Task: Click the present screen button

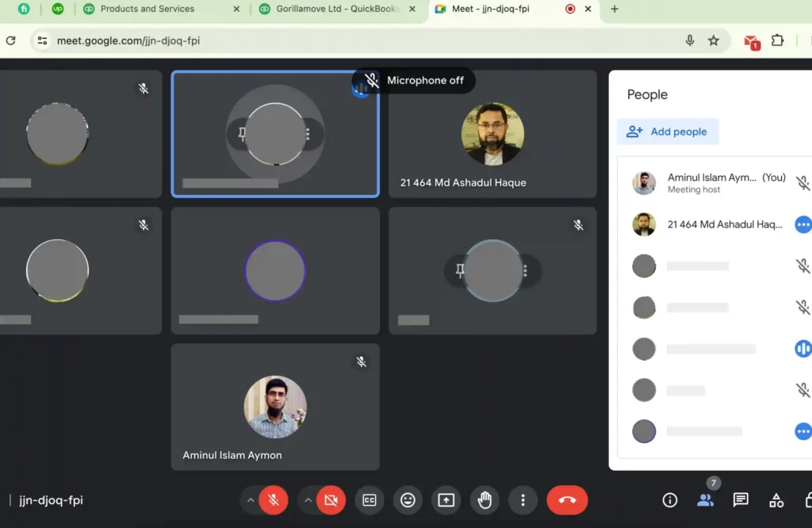Action: coord(446,500)
